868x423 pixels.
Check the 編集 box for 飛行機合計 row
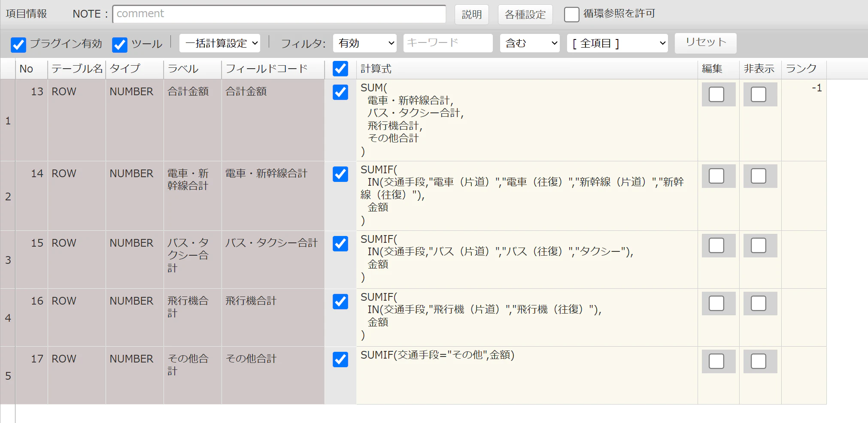click(716, 303)
